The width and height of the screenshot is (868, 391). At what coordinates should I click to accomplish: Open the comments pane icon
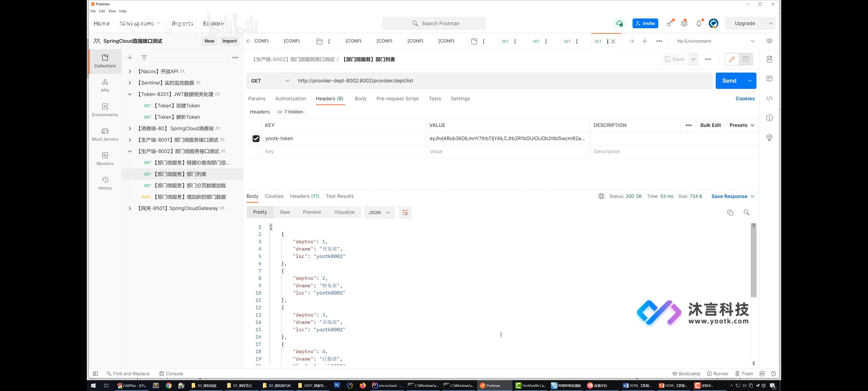tap(769, 79)
